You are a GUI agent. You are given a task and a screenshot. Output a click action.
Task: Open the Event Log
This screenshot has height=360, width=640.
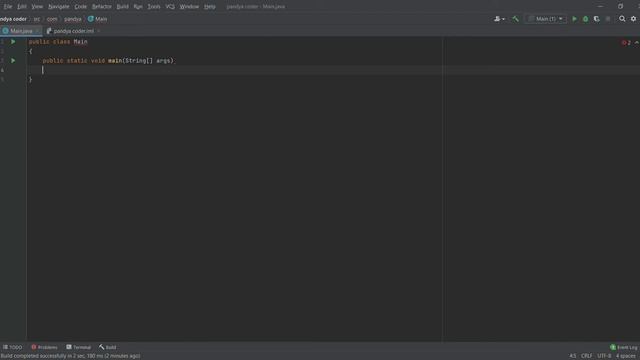pyautogui.click(x=623, y=347)
